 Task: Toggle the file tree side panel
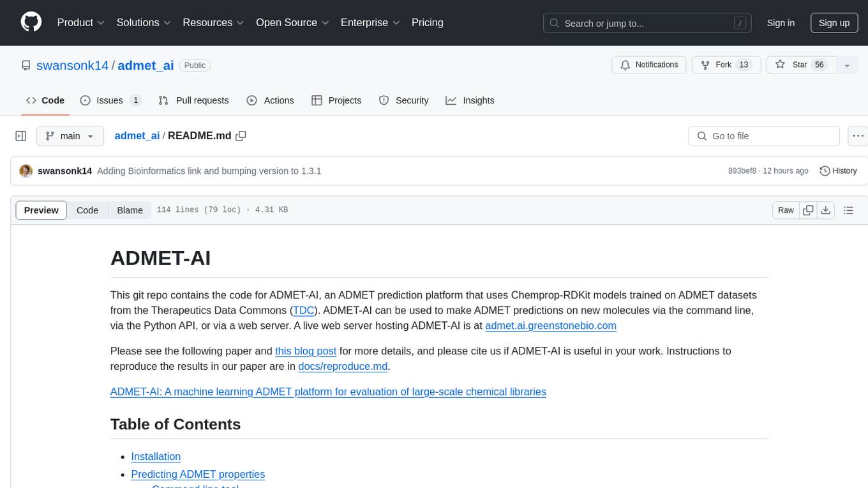point(21,136)
